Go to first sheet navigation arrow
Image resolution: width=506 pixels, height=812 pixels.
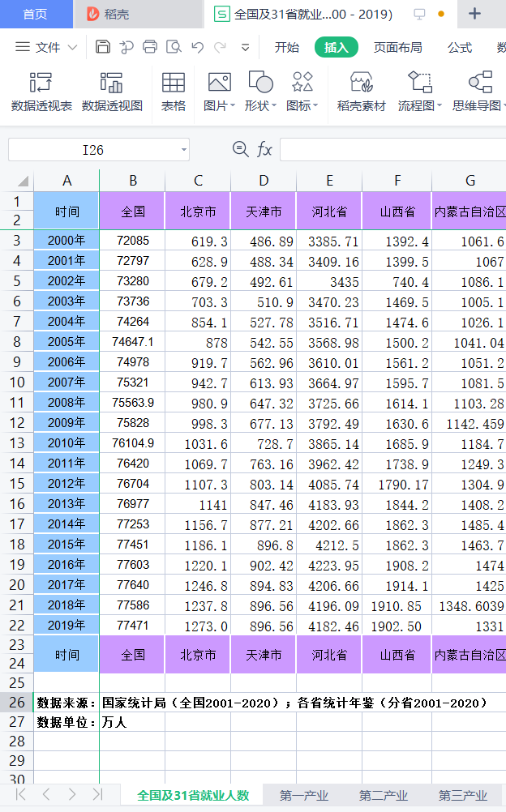click(x=21, y=794)
